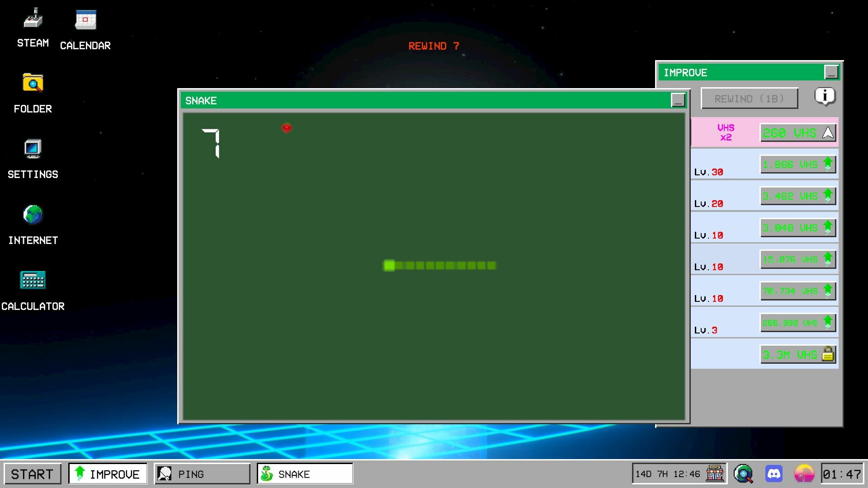
Task: Open the Internet globe icon
Action: (33, 216)
